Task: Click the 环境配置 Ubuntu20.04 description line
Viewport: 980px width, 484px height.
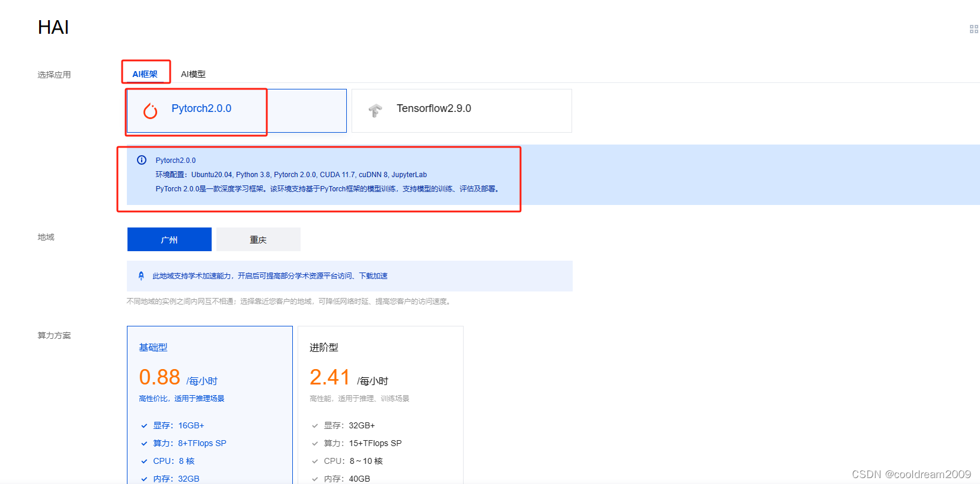Action: pos(291,175)
